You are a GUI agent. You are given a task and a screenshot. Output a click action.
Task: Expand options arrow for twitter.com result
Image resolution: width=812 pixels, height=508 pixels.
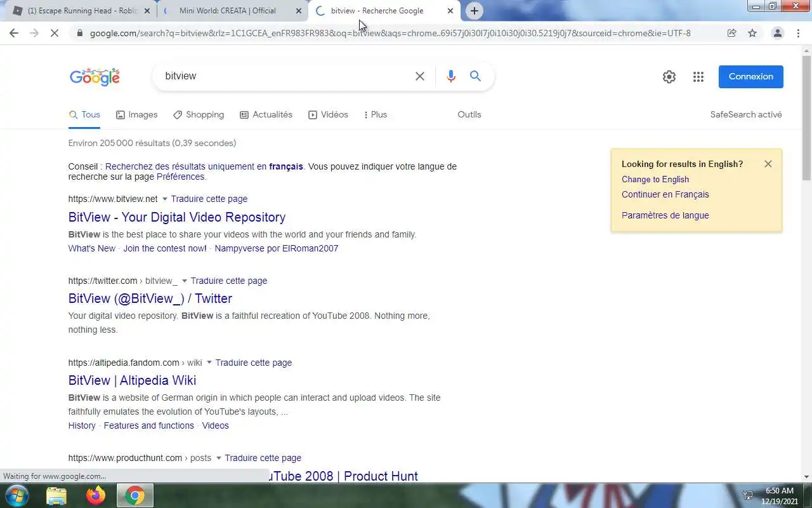point(185,281)
